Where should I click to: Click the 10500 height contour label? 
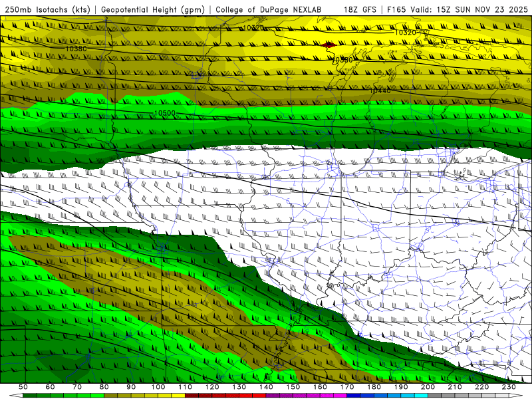[x=164, y=113]
